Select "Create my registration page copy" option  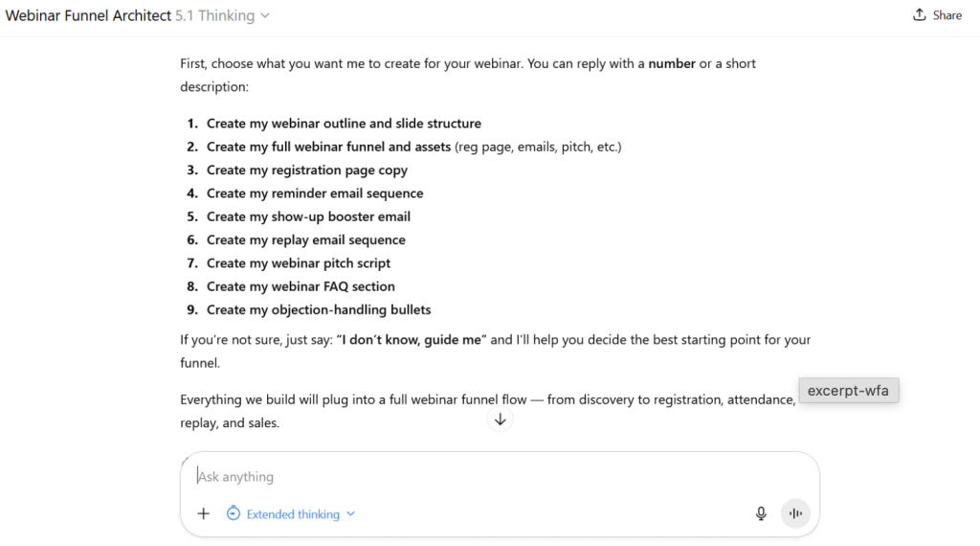(x=307, y=170)
